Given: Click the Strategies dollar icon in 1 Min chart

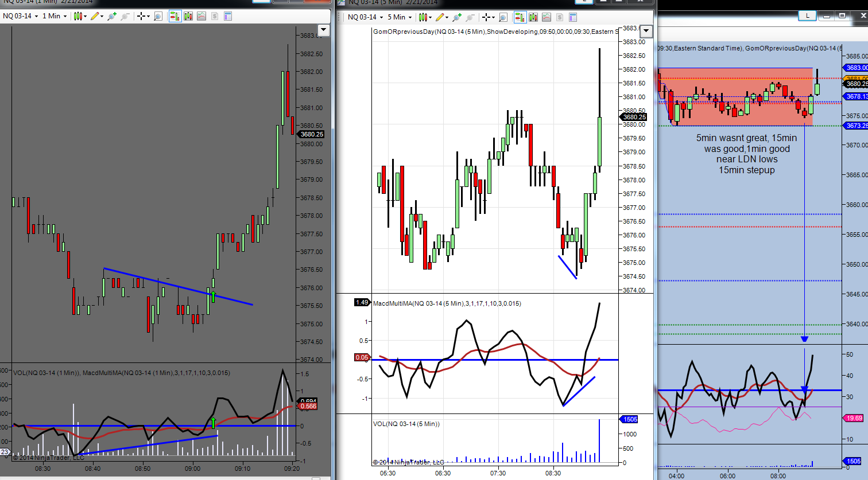Looking at the screenshot, I should (x=215, y=16).
